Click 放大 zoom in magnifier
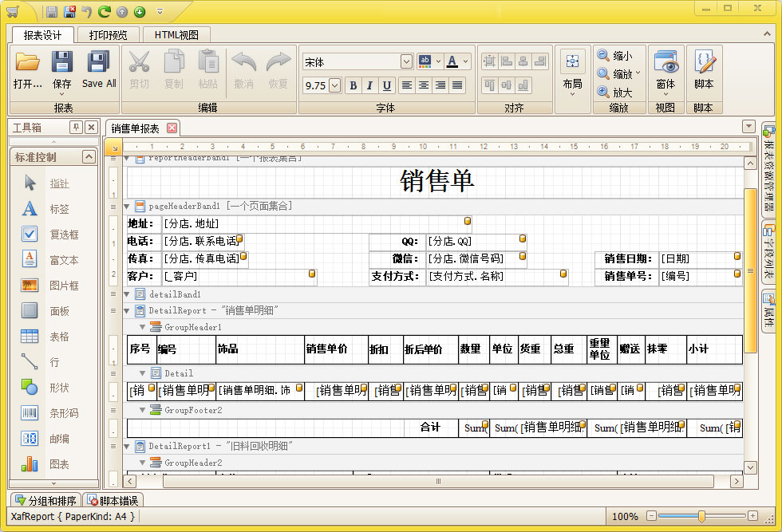 click(x=603, y=92)
